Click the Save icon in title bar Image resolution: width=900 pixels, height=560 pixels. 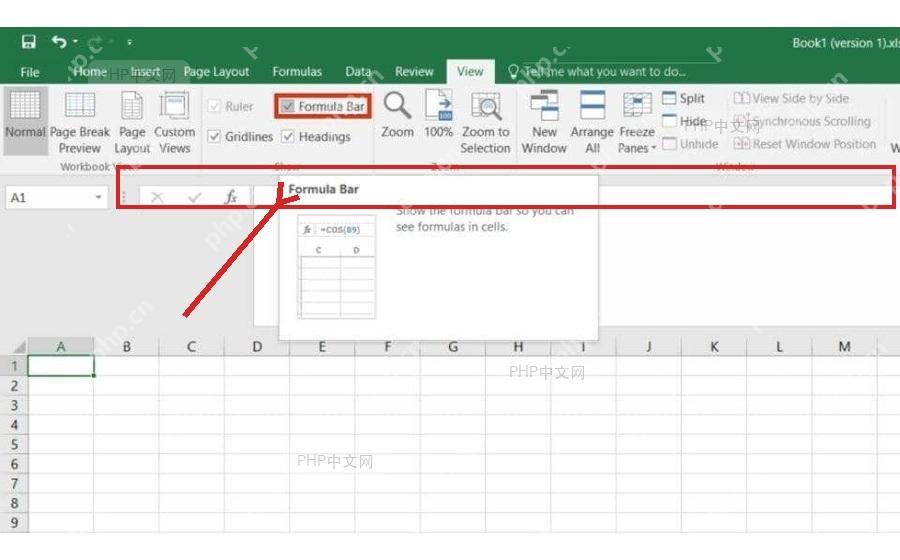28,42
